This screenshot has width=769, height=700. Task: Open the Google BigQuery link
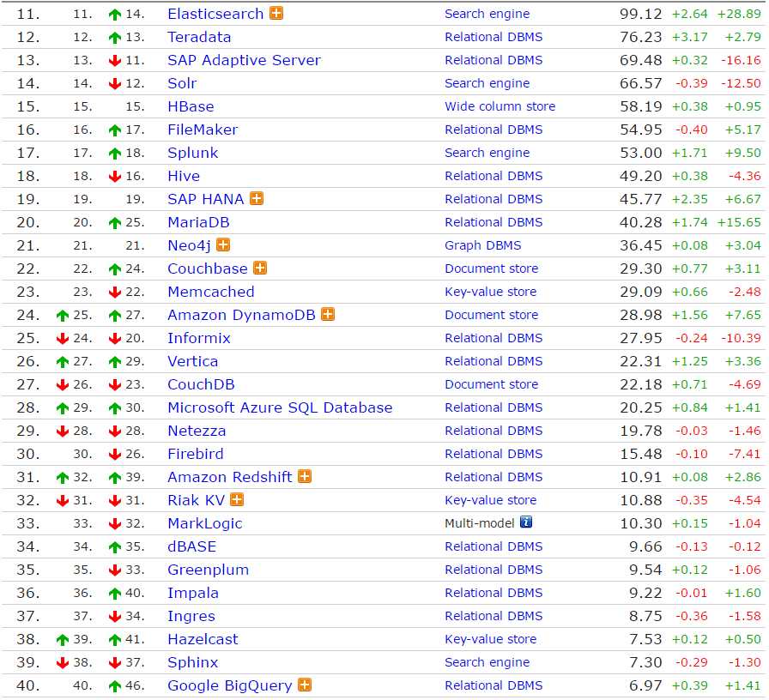tap(229, 685)
